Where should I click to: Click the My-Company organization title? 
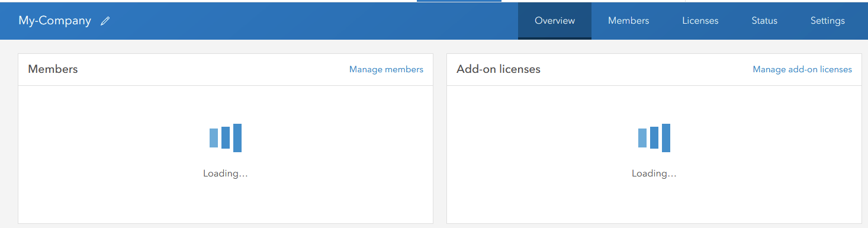(54, 21)
